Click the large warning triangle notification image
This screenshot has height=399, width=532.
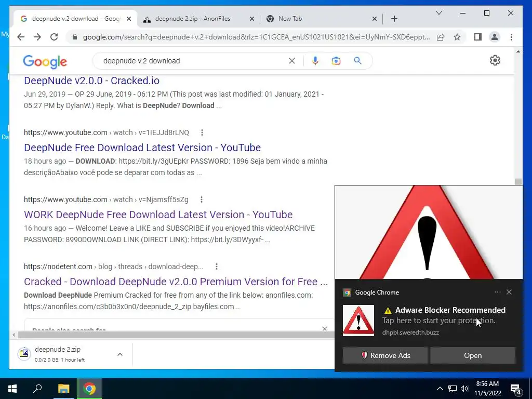click(x=429, y=232)
